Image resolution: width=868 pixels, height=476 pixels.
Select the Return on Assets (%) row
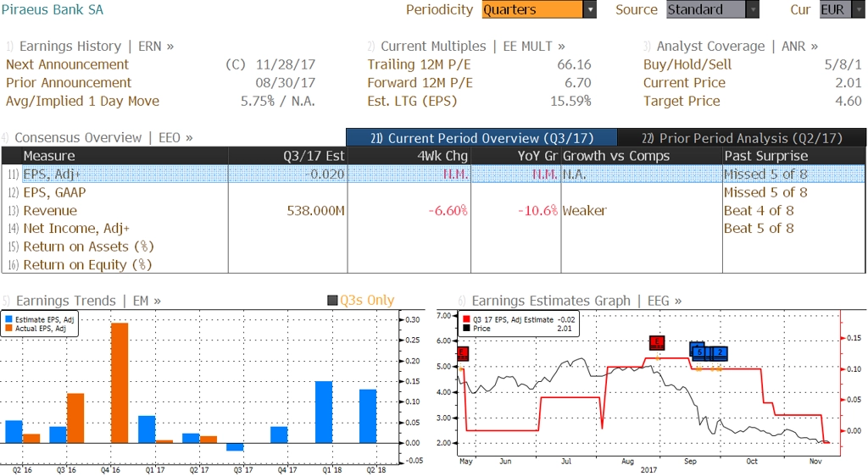(x=433, y=246)
